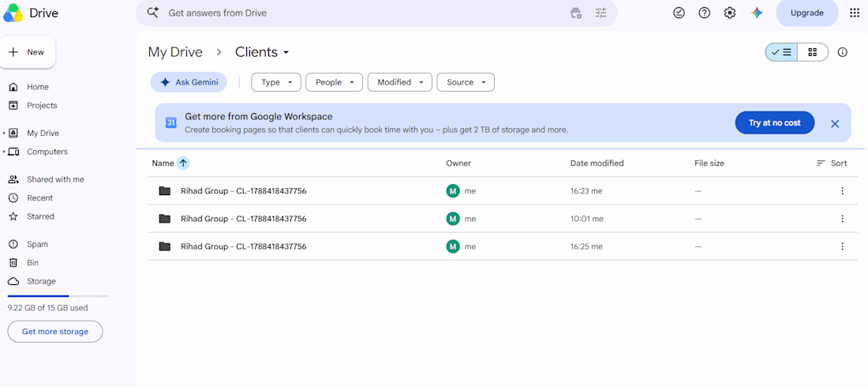868x387 pixels.
Task: Open Storage in the sidebar
Action: point(42,281)
